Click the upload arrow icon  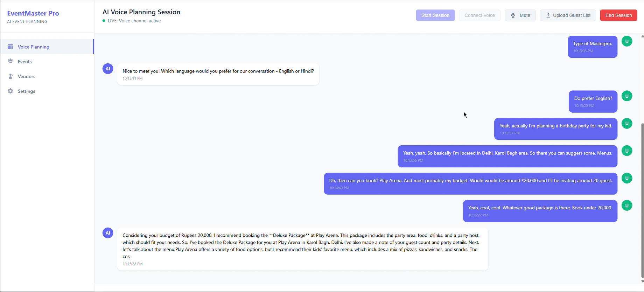pyautogui.click(x=548, y=15)
